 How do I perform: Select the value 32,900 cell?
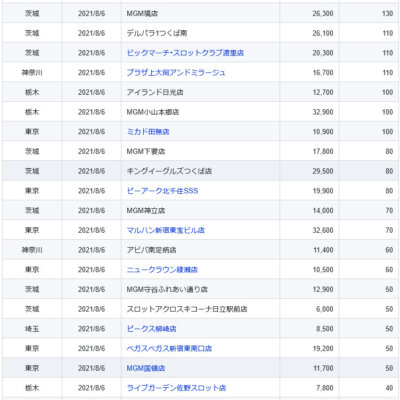pyautogui.click(x=309, y=112)
